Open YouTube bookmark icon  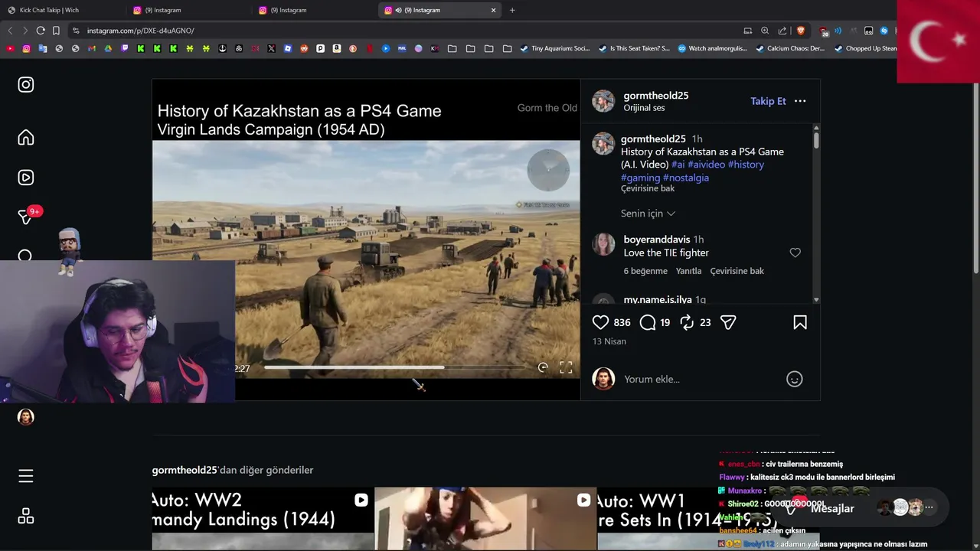[x=10, y=48]
